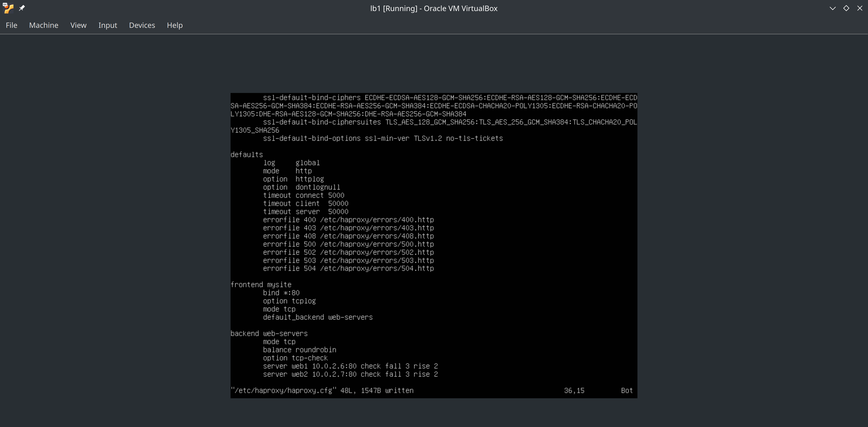Screen dimensions: 868x427
Task: Click the 'errorfile 504' line
Action: [348, 269]
